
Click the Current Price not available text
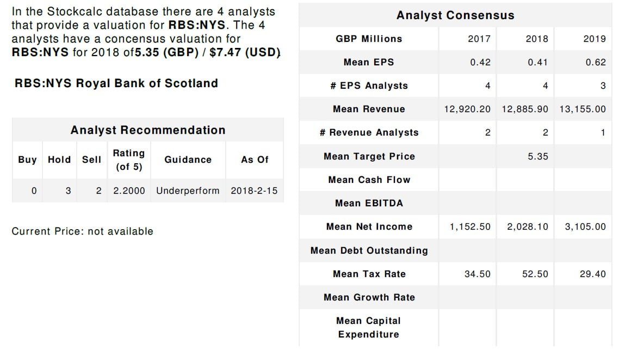[82, 231]
